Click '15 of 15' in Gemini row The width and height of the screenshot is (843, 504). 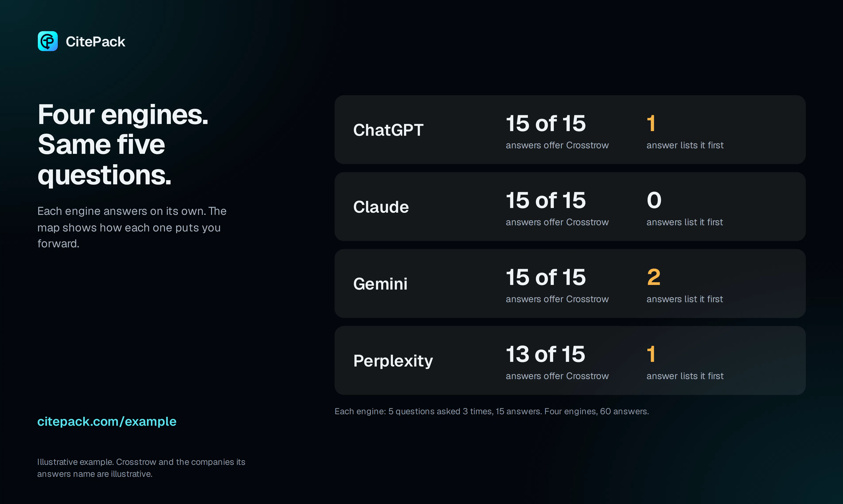[546, 277]
